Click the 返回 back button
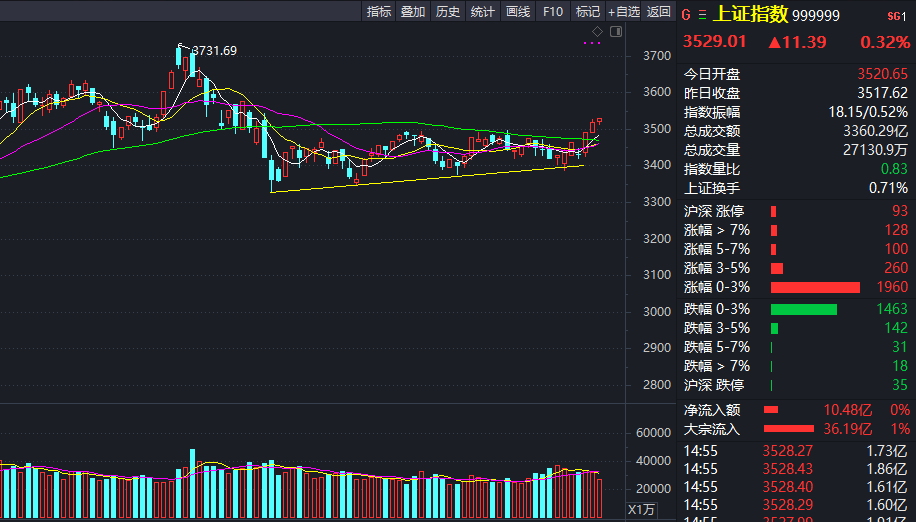The width and height of the screenshot is (916, 522). click(659, 12)
